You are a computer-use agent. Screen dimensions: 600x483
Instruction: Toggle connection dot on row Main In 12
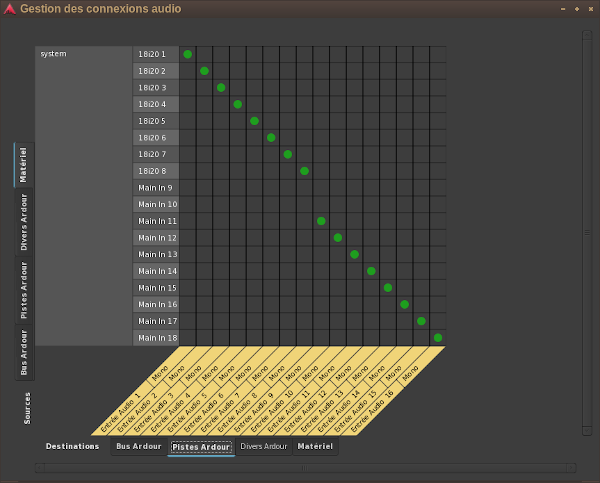338,238
